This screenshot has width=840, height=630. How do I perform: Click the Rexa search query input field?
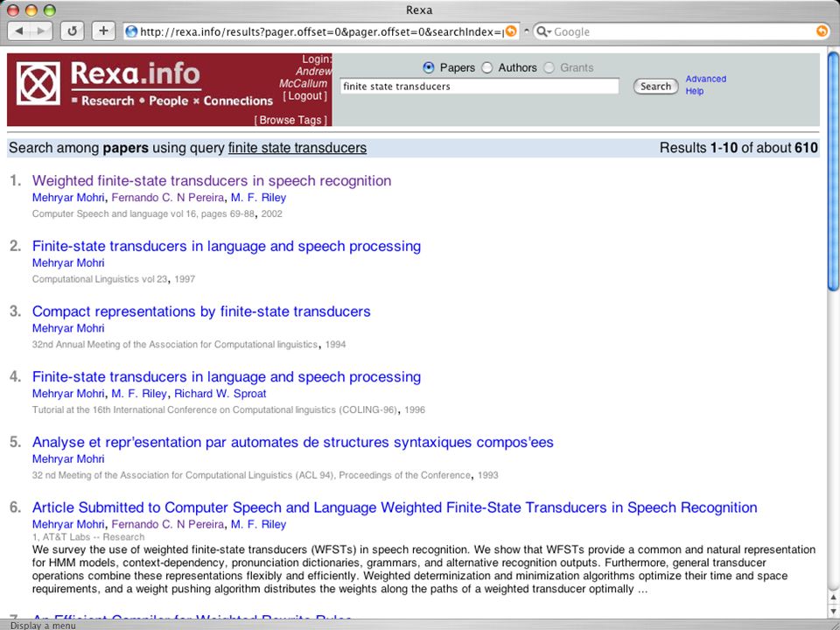pos(479,87)
